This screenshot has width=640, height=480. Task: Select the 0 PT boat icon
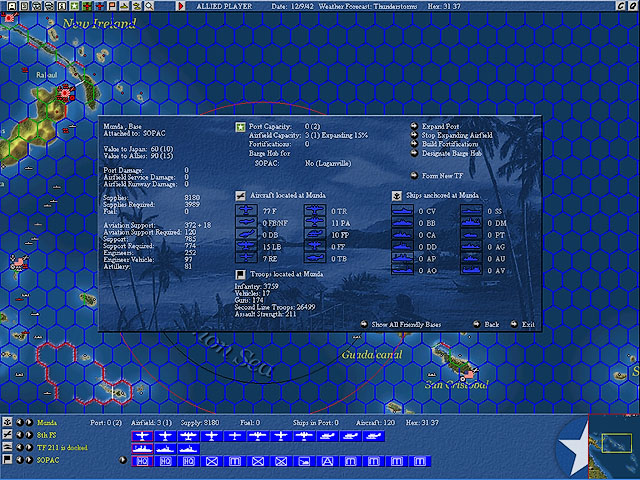(471, 235)
